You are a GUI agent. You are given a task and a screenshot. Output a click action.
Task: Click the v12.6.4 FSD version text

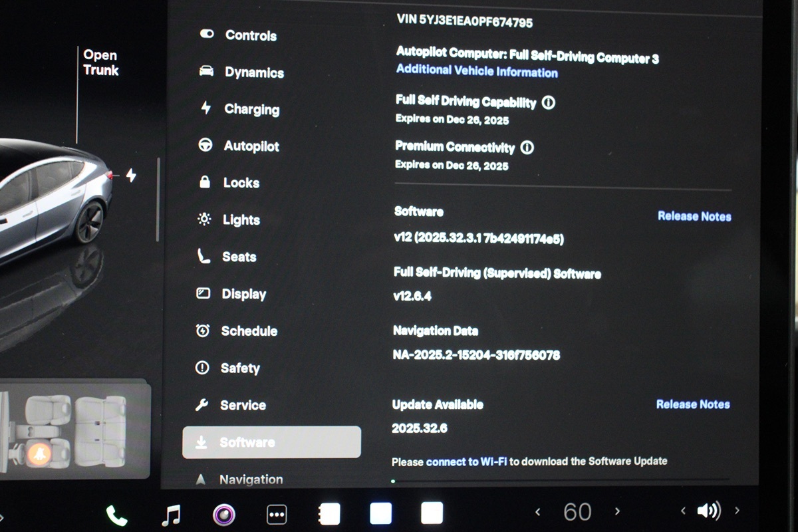click(x=412, y=296)
